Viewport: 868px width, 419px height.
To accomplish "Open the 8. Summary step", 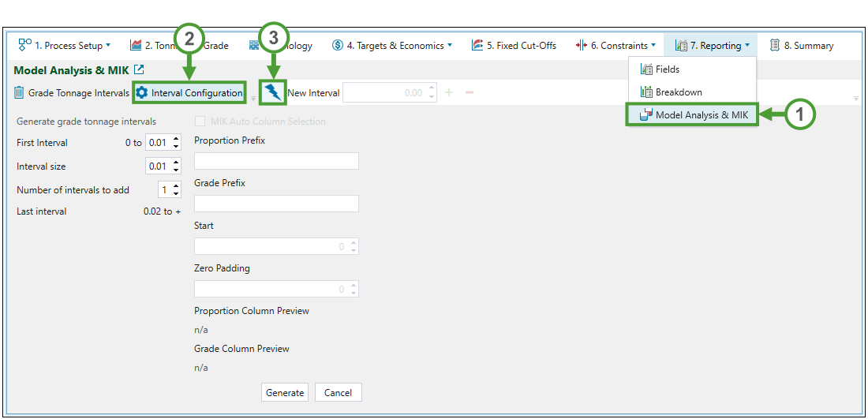I will [x=801, y=46].
